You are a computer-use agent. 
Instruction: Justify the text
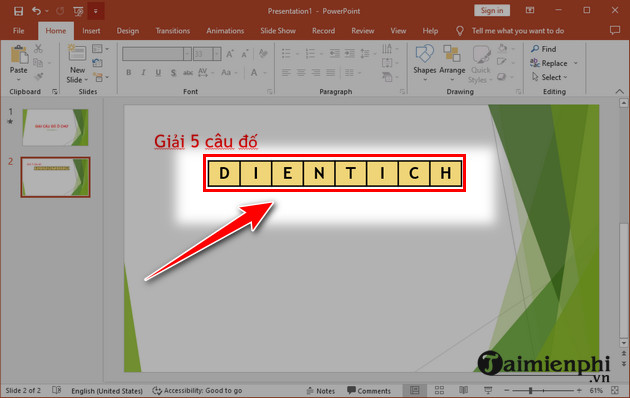331,73
